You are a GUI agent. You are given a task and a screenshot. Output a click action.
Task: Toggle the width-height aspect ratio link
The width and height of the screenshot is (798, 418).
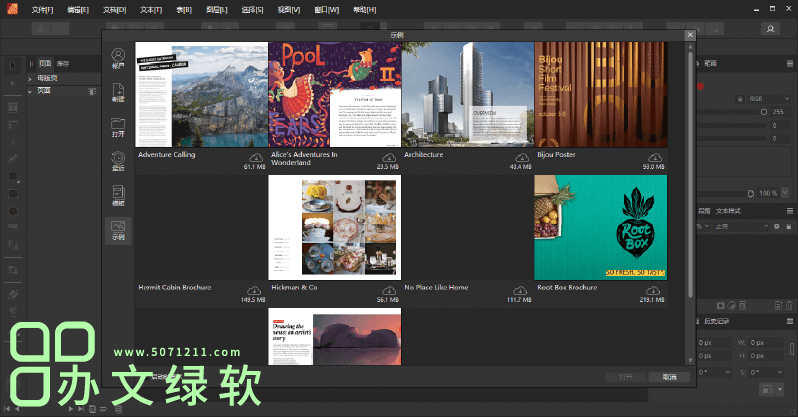[x=791, y=349]
